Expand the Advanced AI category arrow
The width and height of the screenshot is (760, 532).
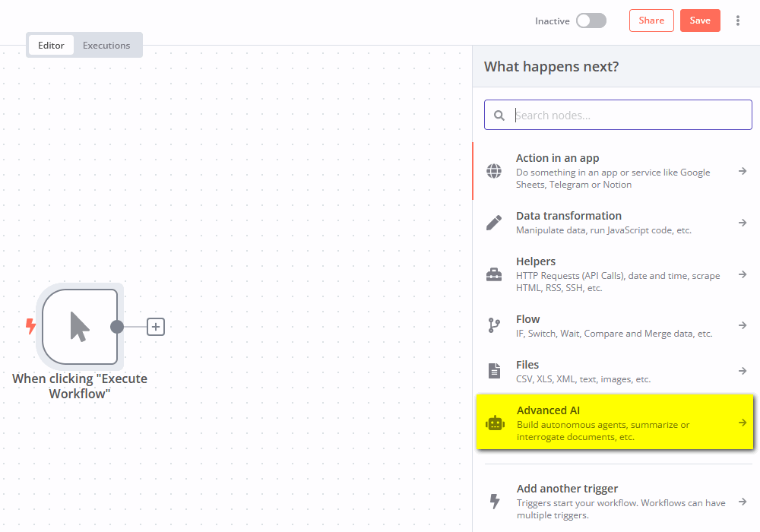click(x=743, y=423)
